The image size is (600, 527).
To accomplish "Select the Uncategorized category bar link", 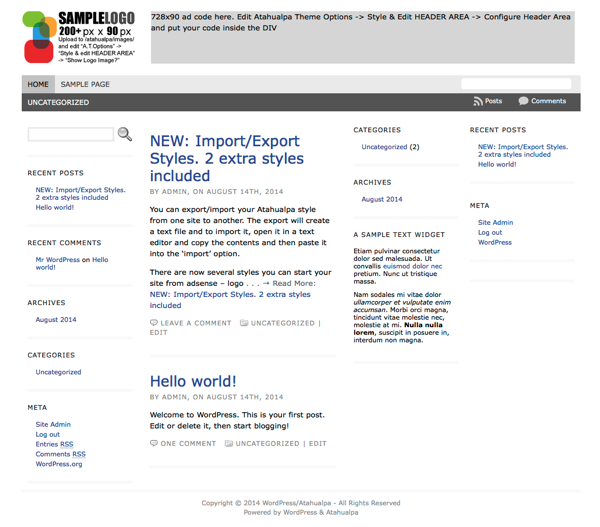I will [x=58, y=102].
